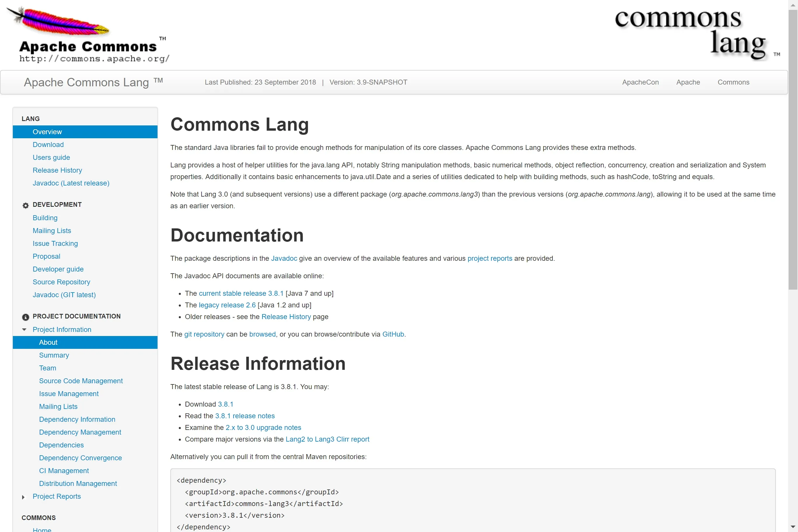Click the scrollbar up arrow
Image resolution: width=798 pixels, height=532 pixels.
click(793, 5)
